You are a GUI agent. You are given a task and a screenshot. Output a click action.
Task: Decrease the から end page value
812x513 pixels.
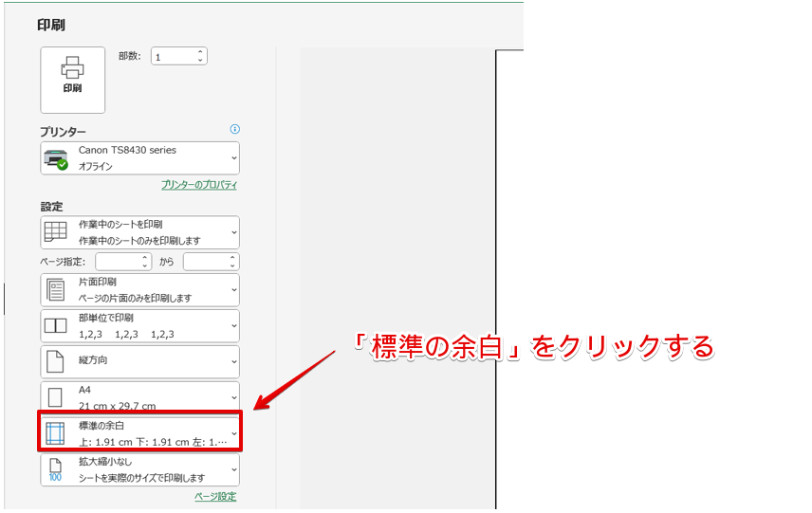tap(233, 266)
